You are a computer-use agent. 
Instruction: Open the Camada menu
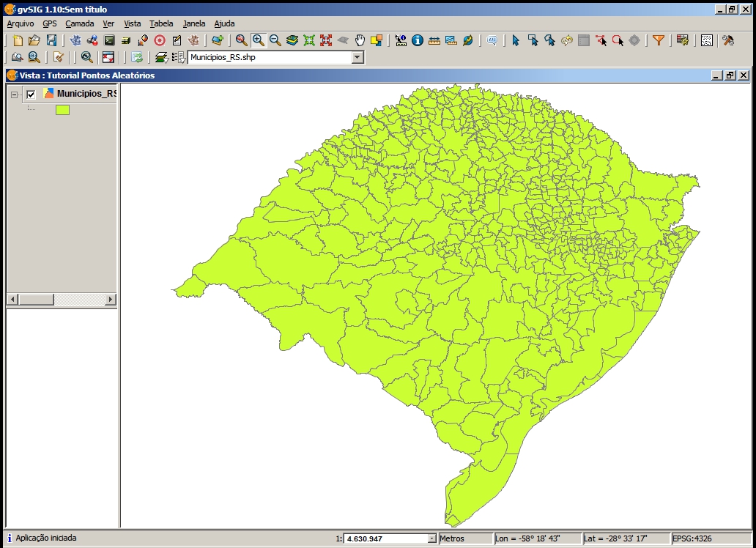click(79, 23)
